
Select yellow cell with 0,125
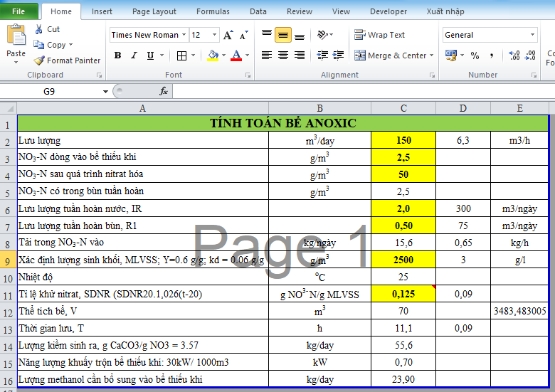tap(403, 294)
